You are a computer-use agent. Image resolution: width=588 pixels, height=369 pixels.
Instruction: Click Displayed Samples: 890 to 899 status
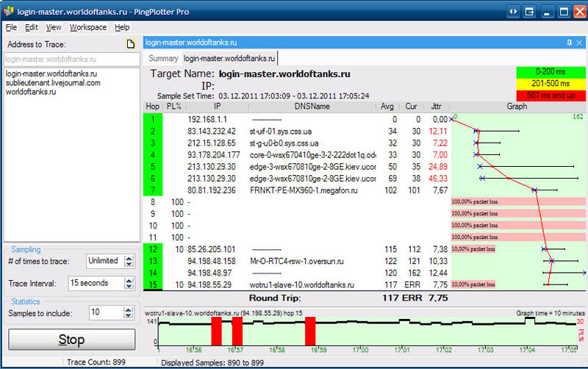pos(212,362)
